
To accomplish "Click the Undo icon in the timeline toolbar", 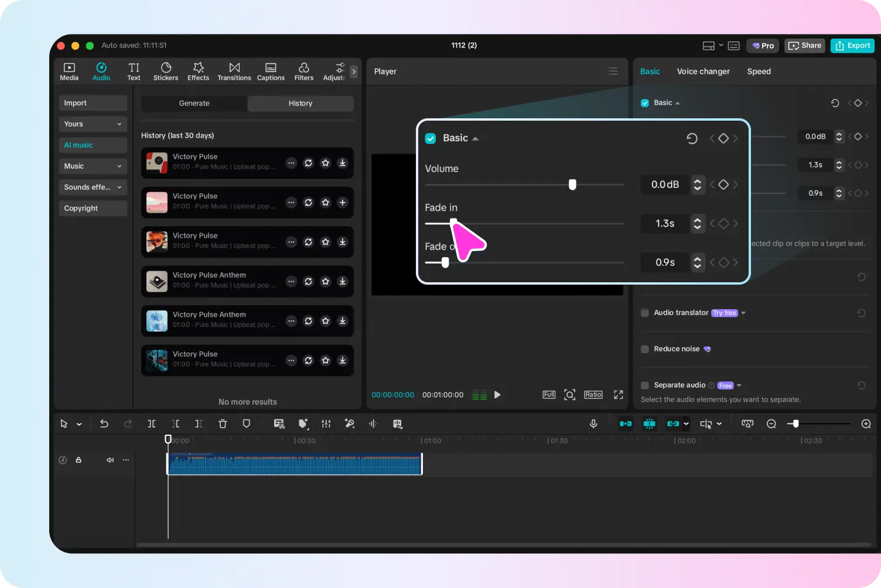I will 104,423.
